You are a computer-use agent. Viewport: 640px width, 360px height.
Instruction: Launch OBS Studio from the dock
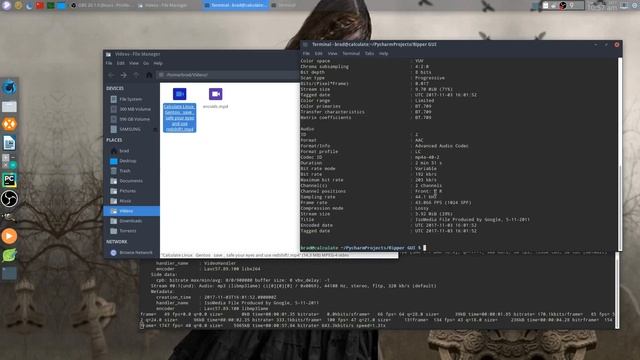coord(9,199)
